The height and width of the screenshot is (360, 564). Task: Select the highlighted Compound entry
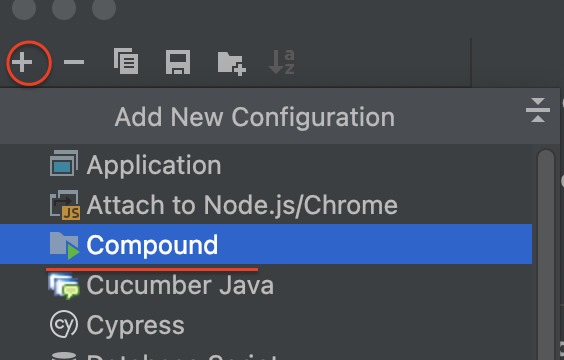click(x=266, y=244)
